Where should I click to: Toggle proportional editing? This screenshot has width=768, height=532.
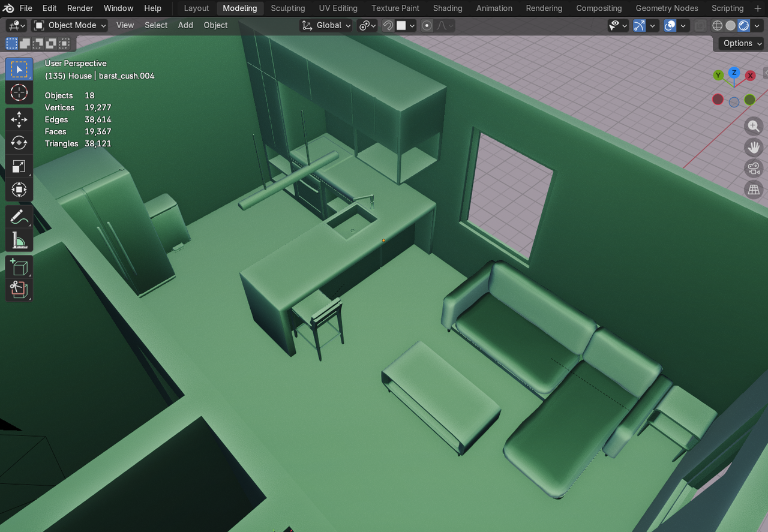[427, 25]
